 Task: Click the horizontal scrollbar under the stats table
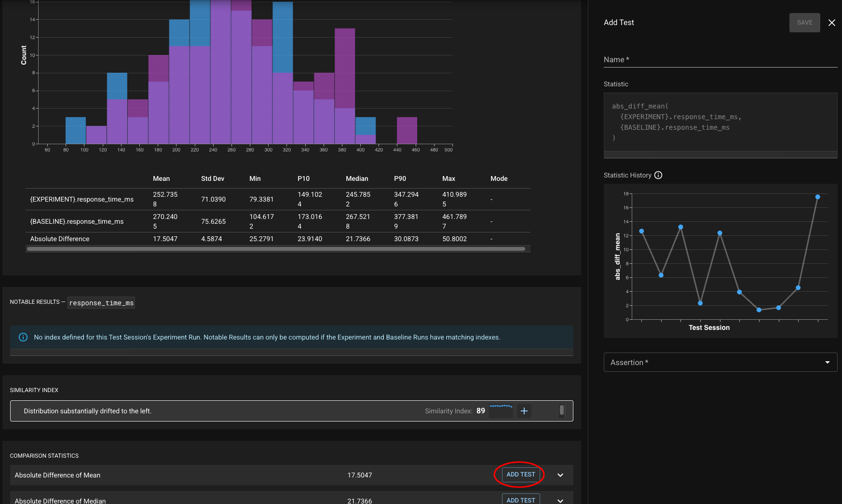click(x=276, y=249)
